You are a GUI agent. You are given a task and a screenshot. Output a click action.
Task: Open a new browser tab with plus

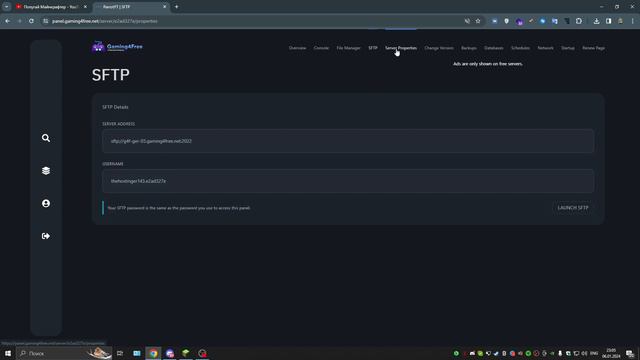(x=176, y=7)
